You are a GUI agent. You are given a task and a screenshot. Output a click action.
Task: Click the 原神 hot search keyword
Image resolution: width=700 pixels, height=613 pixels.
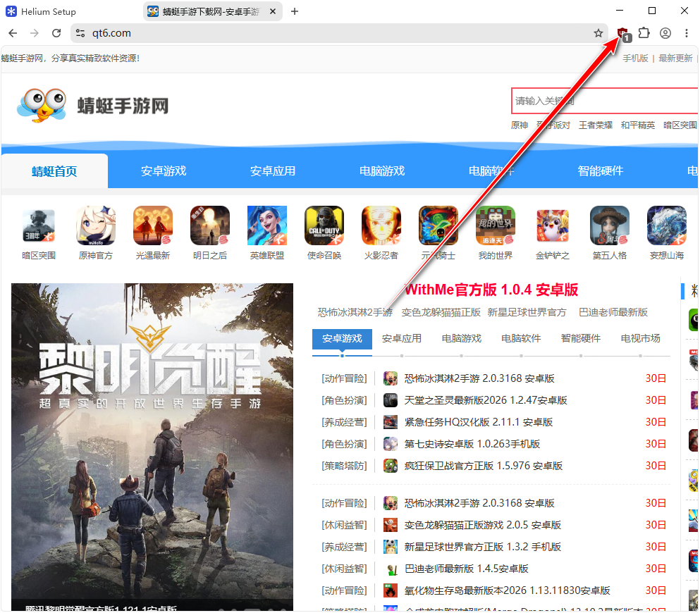[x=520, y=125]
